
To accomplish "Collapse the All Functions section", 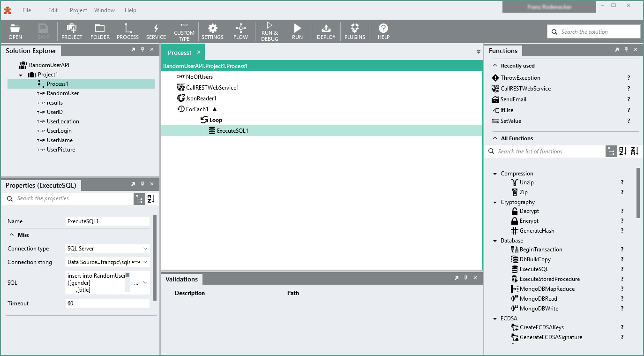I will 494,138.
